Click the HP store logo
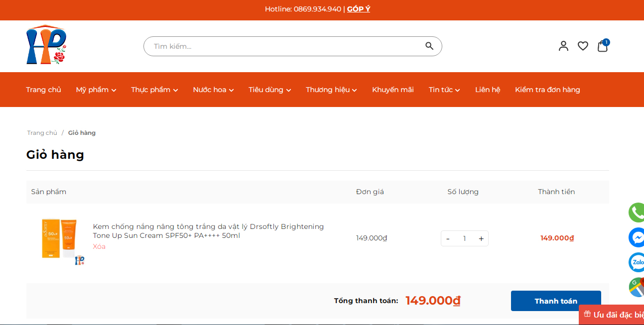 point(46,45)
